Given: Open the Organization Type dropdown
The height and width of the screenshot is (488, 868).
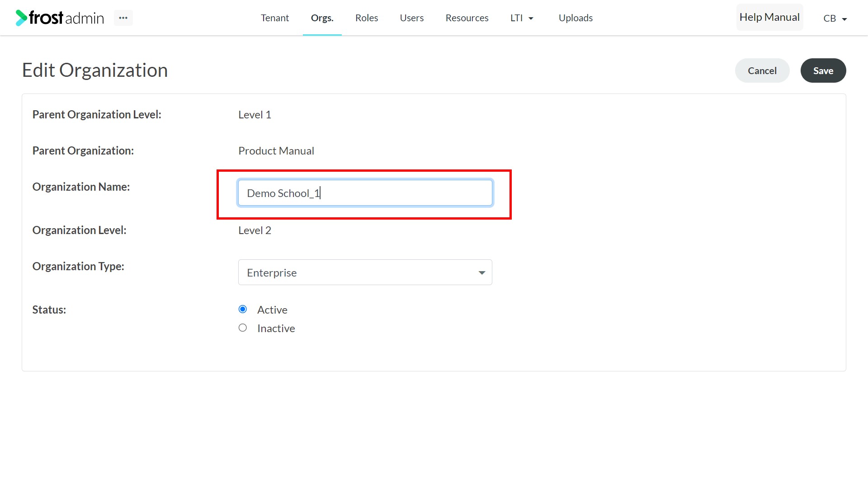Looking at the screenshot, I should 365,272.
